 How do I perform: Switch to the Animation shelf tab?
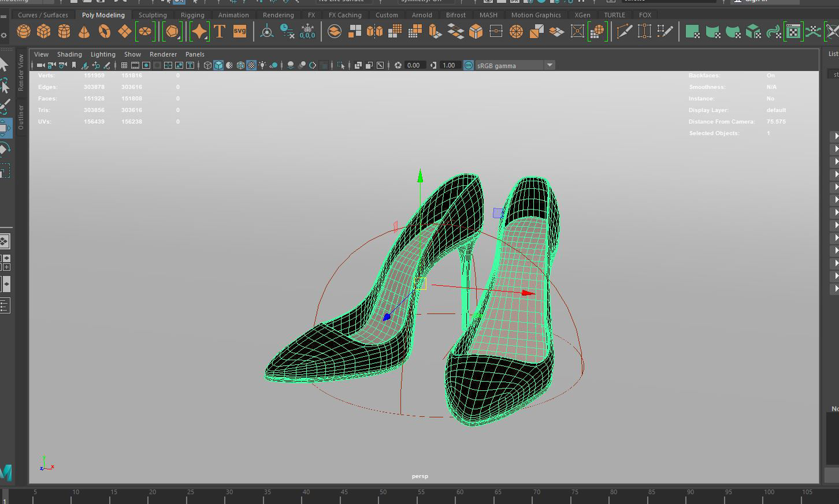point(233,15)
